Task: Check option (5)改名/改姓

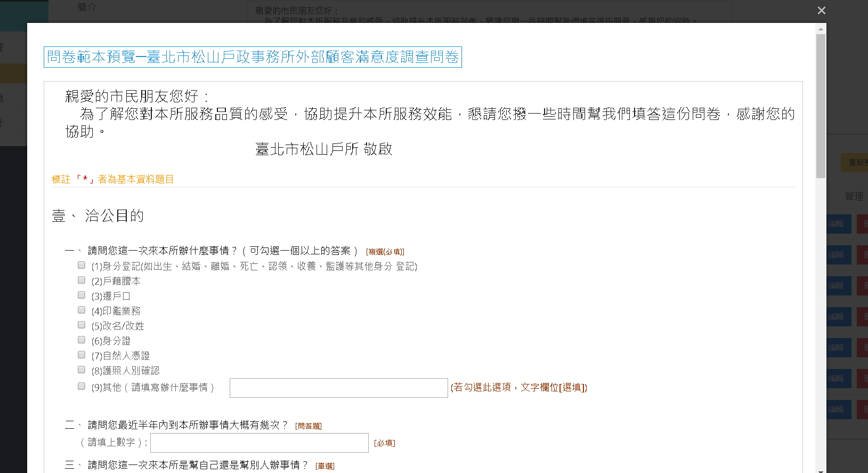Action: coord(82,325)
